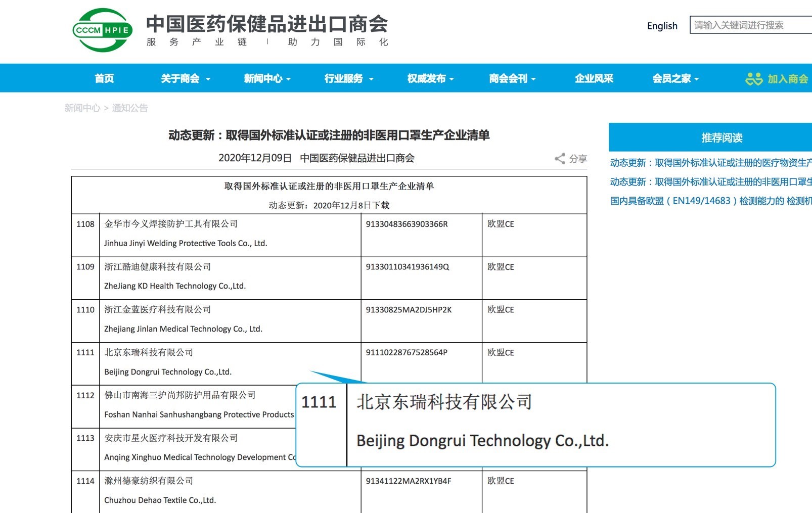Click the table title 取得国外标准认证 header cell
Screen dimensions: 812x513
[329, 186]
